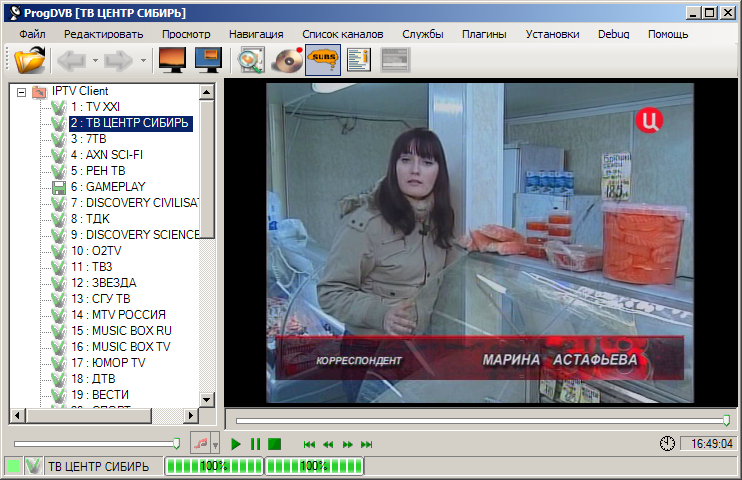Screen dimensions: 742x480
Task: Select channel 18 : ДТВ
Action: 93,379
